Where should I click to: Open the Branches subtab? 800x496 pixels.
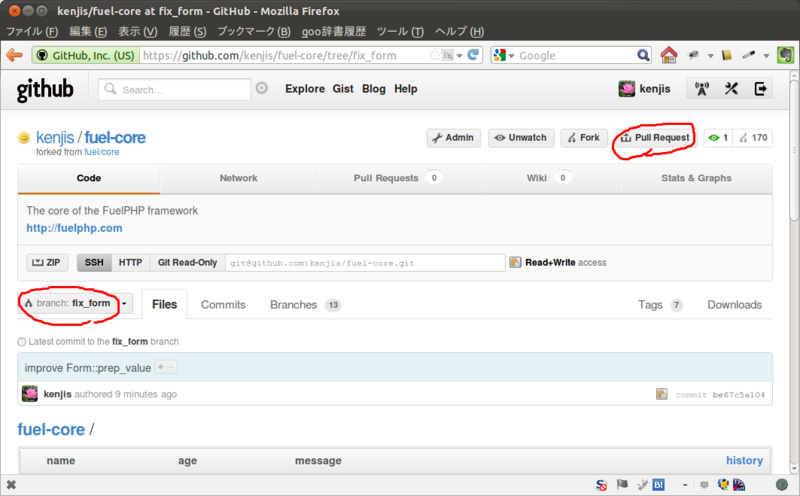pos(305,305)
